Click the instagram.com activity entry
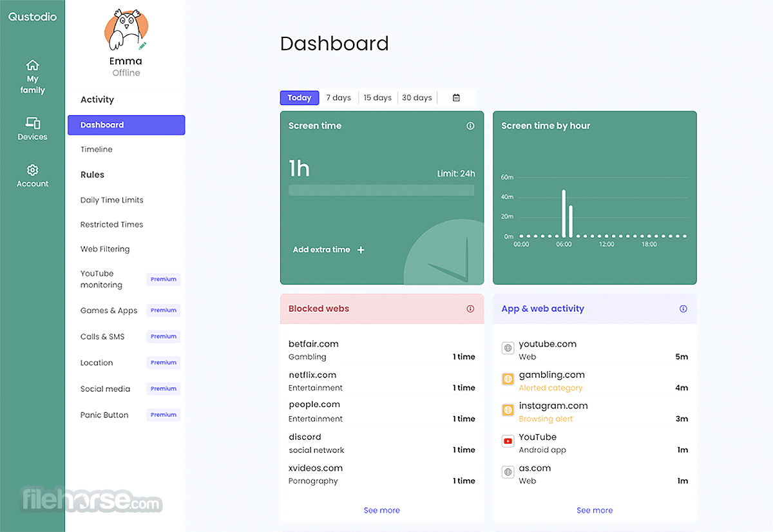 (595, 412)
